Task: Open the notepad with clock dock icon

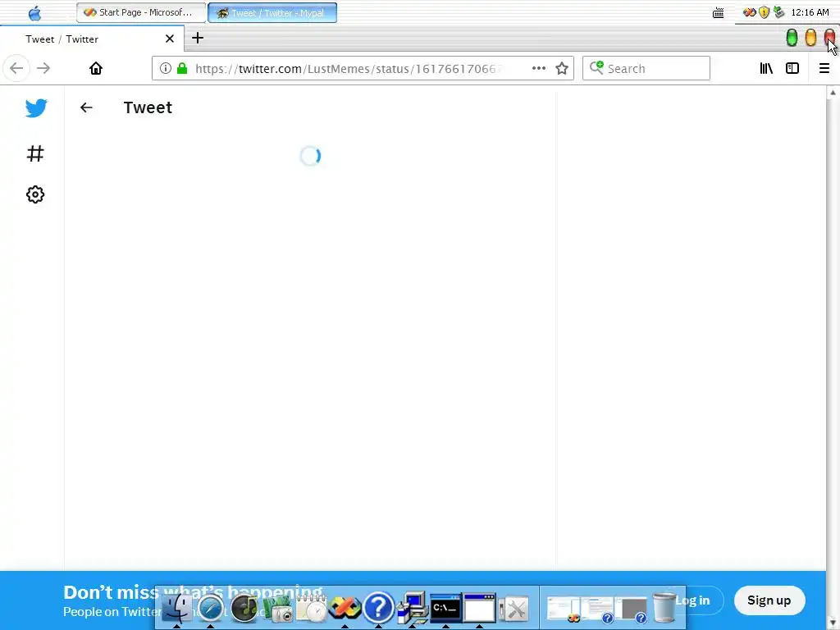Action: point(311,609)
